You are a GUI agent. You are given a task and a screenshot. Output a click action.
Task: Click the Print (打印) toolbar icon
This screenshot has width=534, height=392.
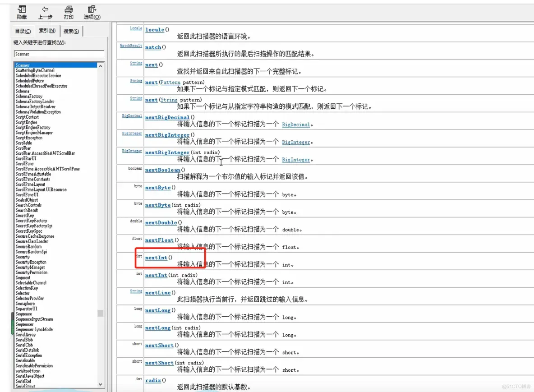[69, 12]
